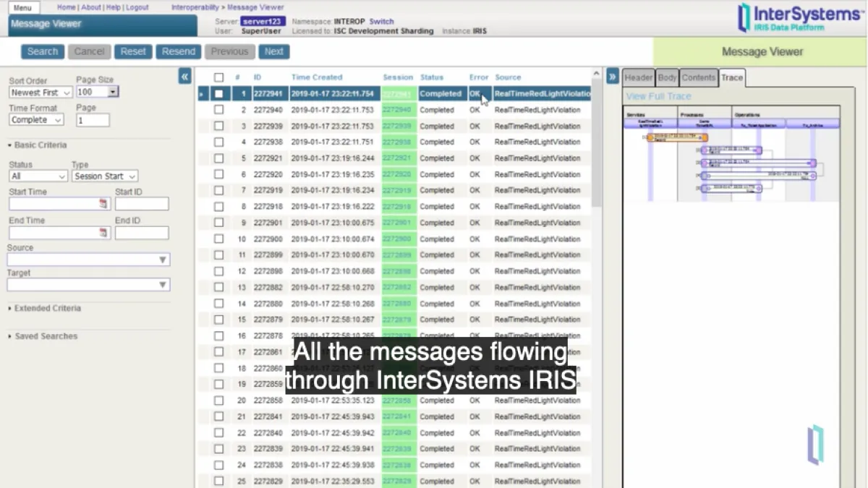Open session link 2272940
The width and height of the screenshot is (868, 488).
pyautogui.click(x=396, y=110)
